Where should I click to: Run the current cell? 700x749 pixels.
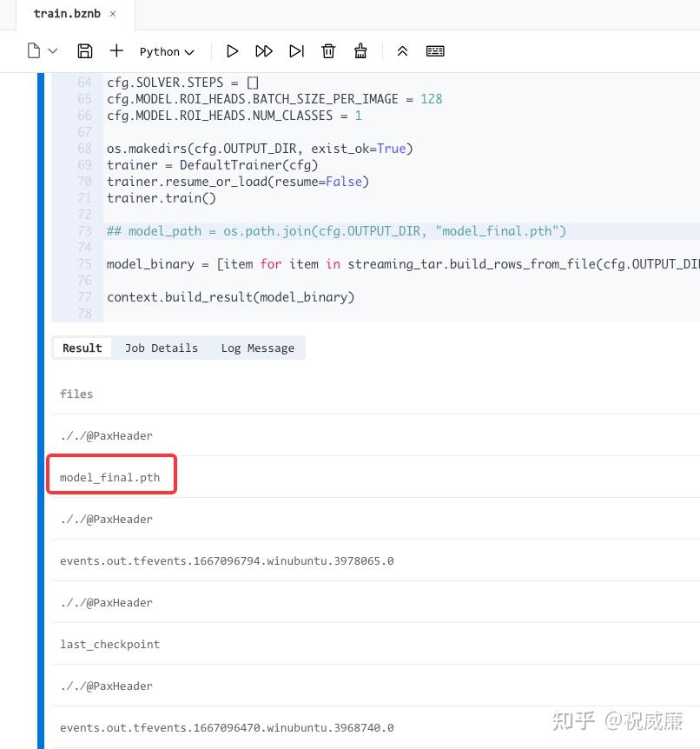pos(232,50)
